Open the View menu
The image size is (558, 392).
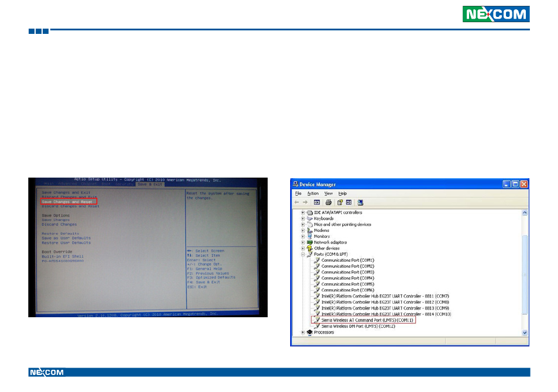pyautogui.click(x=328, y=193)
